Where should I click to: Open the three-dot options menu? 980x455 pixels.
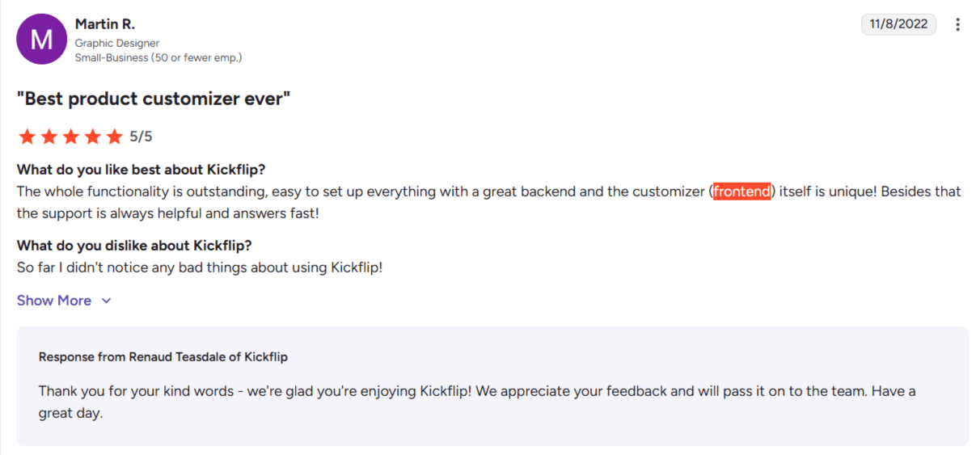click(x=958, y=24)
